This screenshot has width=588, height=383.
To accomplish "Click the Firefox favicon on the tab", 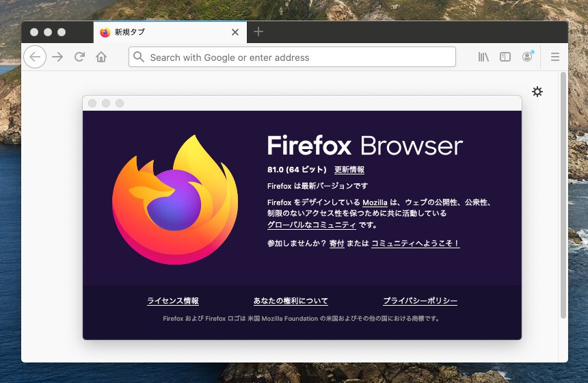I will (x=105, y=32).
